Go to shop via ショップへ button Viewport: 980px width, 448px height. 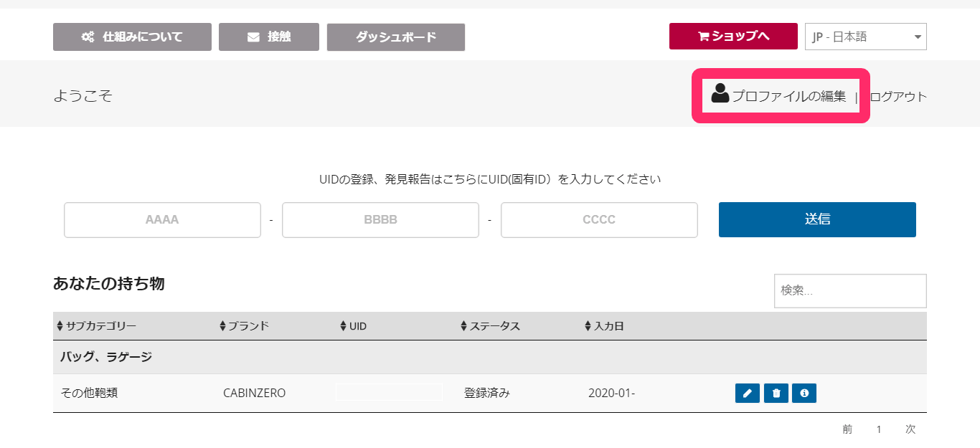coord(733,36)
